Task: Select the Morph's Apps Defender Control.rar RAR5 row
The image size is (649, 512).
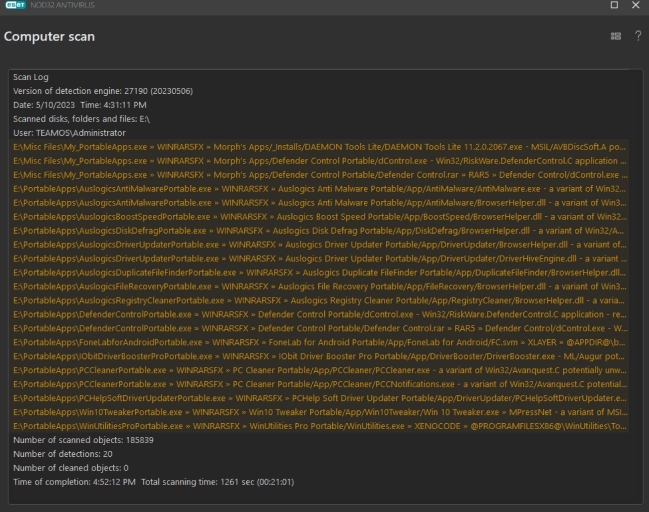Action: pos(320,175)
